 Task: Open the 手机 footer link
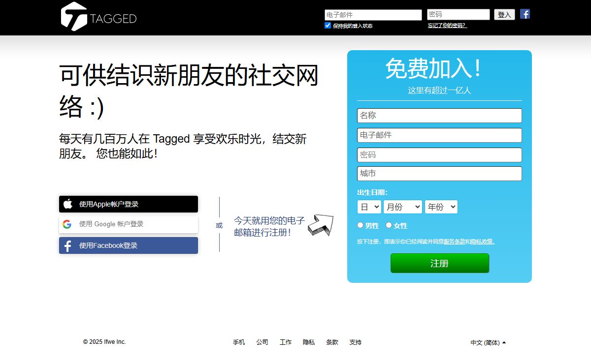coord(239,342)
